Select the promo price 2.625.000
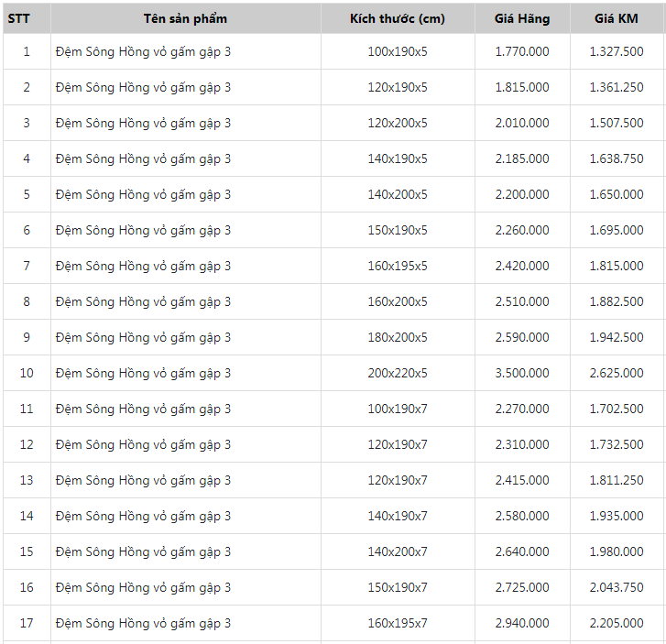The image size is (666, 644). tap(617, 373)
